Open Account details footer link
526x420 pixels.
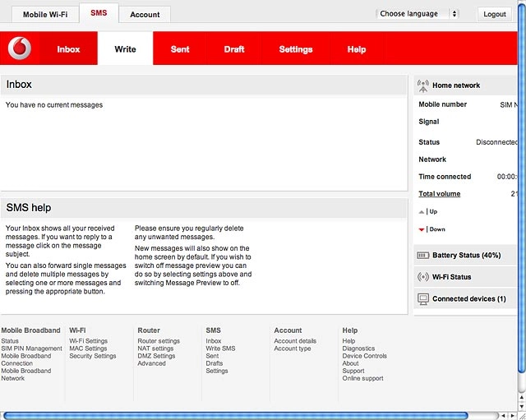[295, 341]
